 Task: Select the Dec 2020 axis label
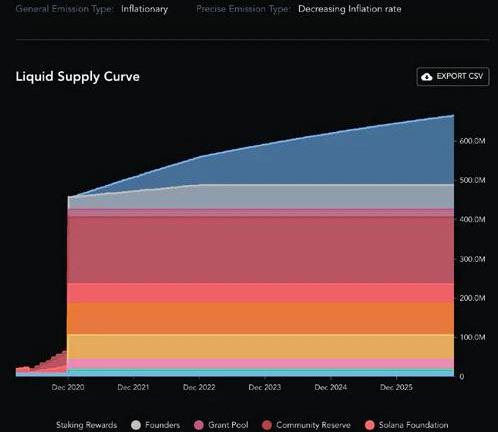(x=68, y=387)
